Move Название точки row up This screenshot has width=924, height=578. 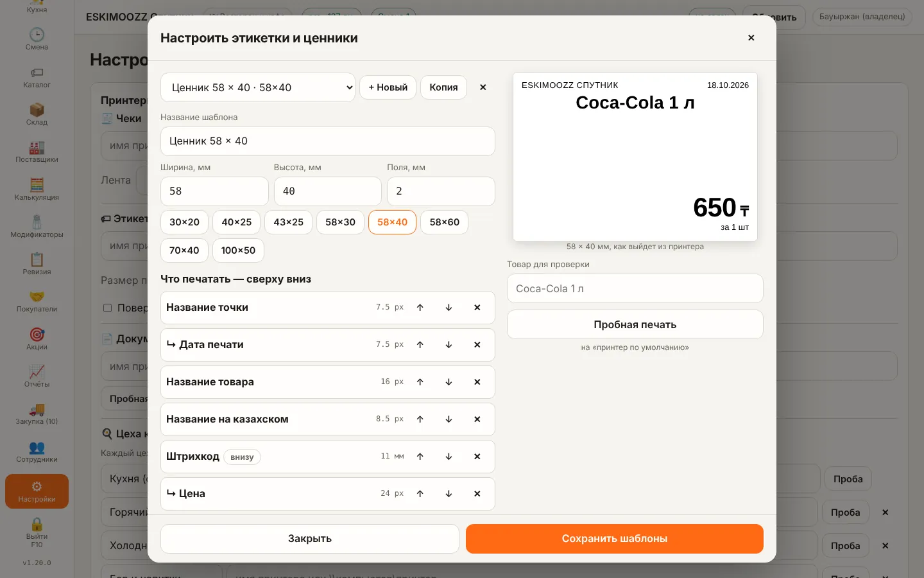[420, 308]
